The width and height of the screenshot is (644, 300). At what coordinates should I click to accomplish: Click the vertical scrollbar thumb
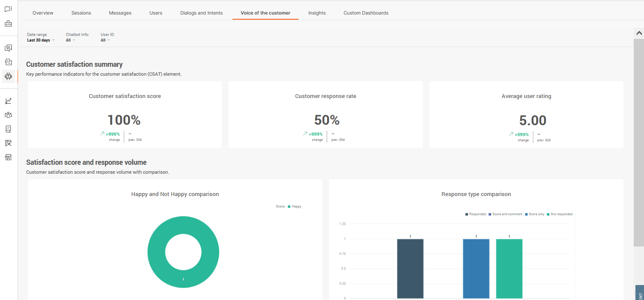click(x=639, y=141)
